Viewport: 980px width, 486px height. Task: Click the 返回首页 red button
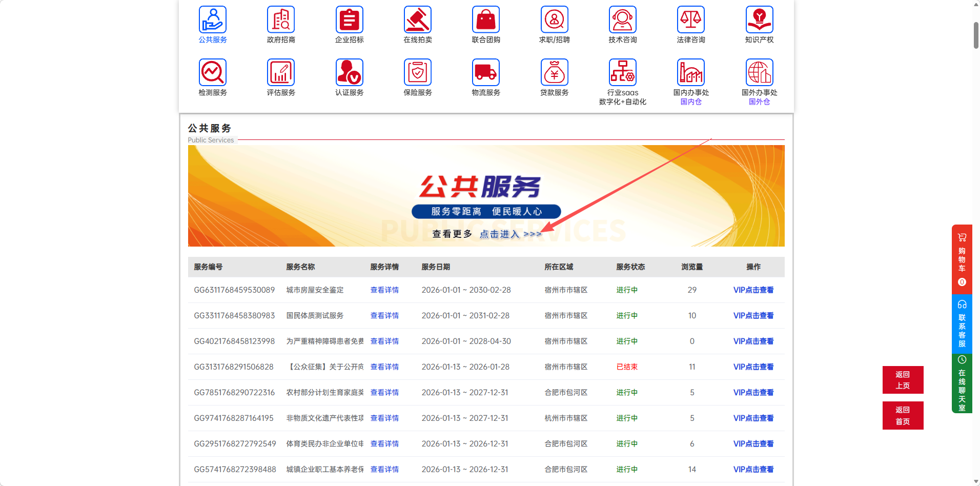pos(903,416)
